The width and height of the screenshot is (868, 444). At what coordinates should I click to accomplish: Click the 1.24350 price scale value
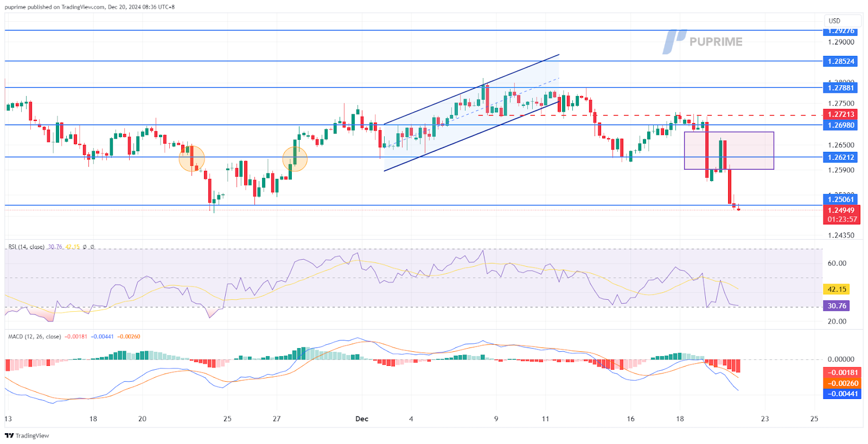click(x=841, y=235)
